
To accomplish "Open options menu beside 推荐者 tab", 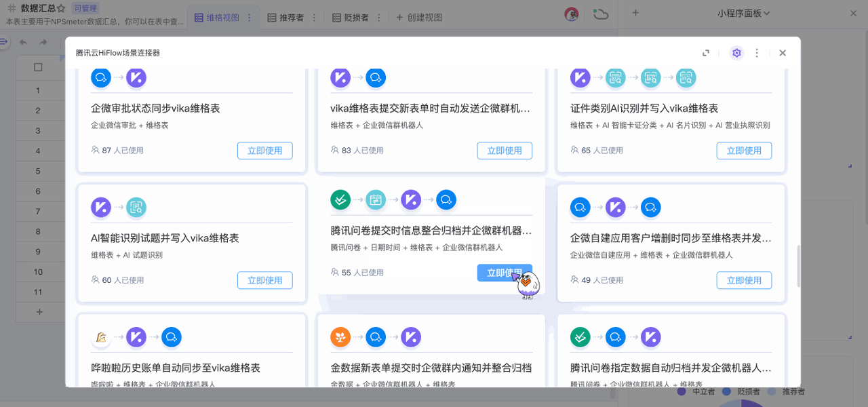I will pyautogui.click(x=314, y=18).
